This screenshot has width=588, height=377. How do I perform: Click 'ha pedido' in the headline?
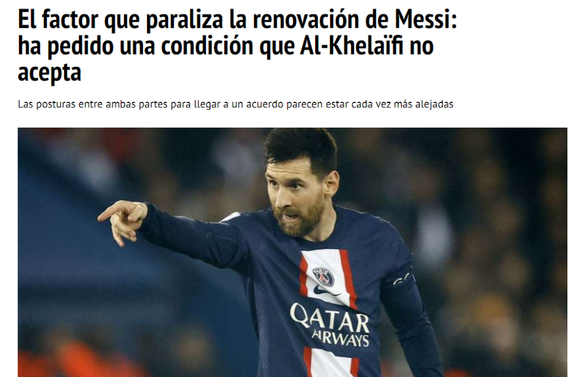[x=66, y=46]
